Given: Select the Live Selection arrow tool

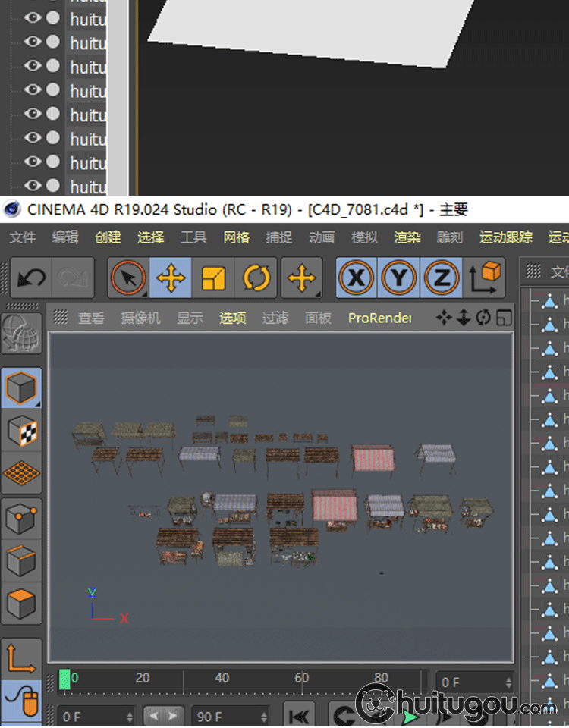Looking at the screenshot, I should [127, 278].
